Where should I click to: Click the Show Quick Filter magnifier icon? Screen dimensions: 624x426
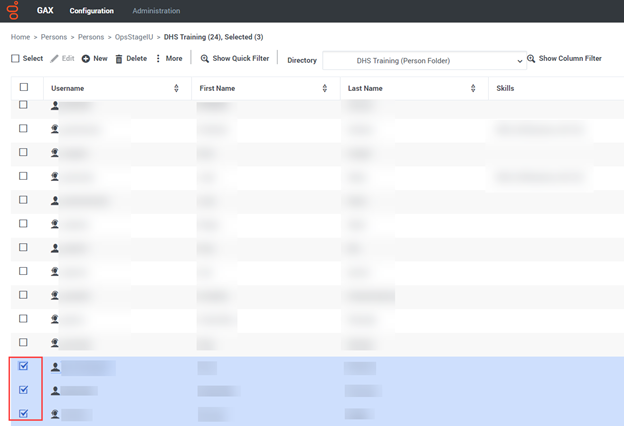tap(205, 59)
